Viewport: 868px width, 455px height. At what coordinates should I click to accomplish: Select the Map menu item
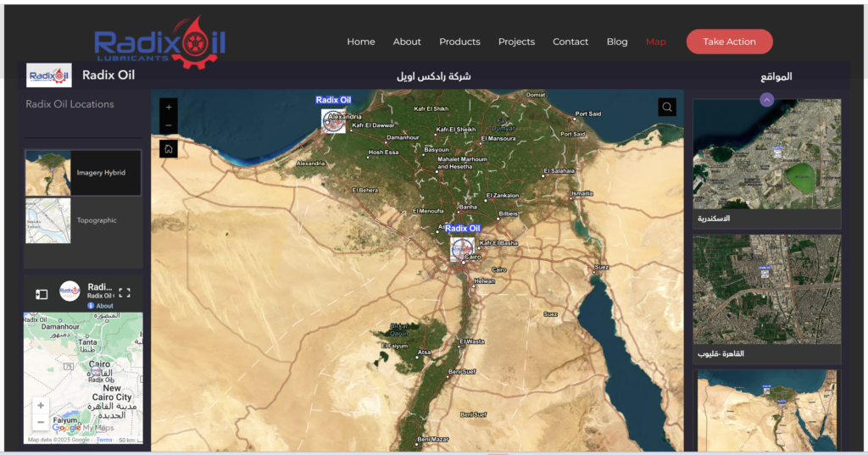tap(656, 42)
